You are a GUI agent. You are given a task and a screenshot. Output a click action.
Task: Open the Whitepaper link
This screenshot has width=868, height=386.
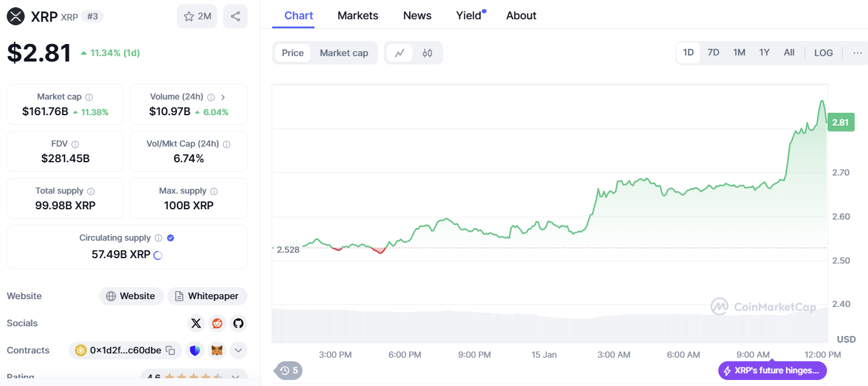click(x=207, y=296)
